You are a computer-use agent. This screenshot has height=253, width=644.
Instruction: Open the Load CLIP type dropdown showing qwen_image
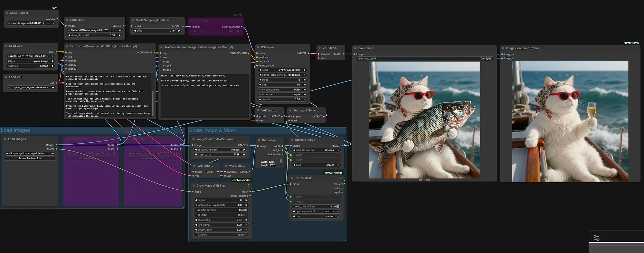click(x=31, y=61)
